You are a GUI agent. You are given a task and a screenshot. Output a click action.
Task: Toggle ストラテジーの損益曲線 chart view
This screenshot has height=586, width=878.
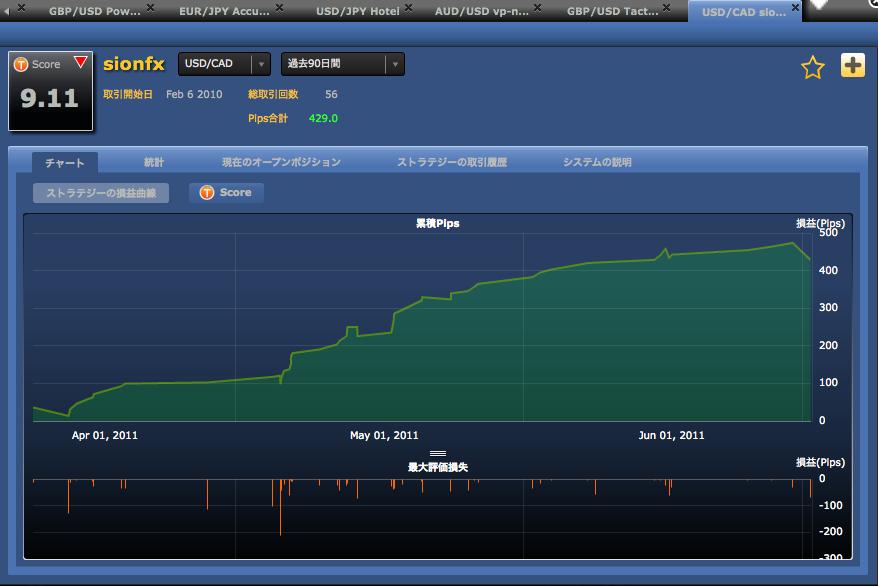click(x=101, y=193)
